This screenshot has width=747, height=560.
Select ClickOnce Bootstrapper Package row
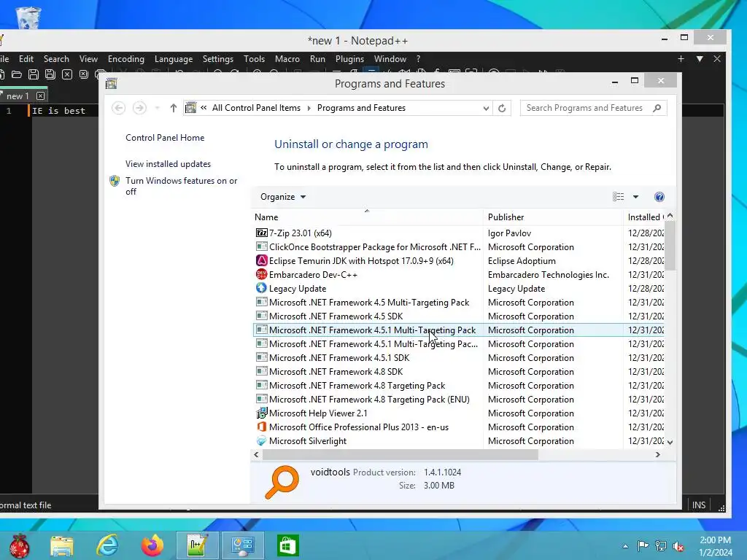[458, 246]
